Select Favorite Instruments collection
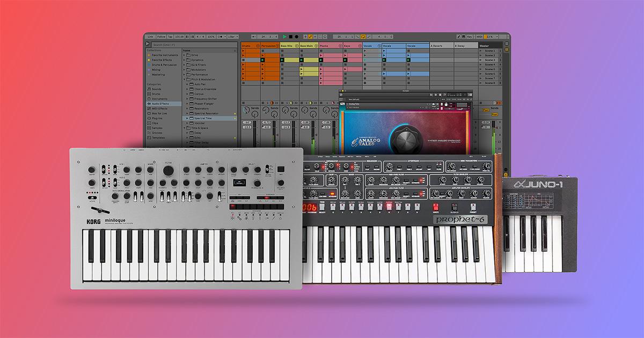 [x=163, y=55]
